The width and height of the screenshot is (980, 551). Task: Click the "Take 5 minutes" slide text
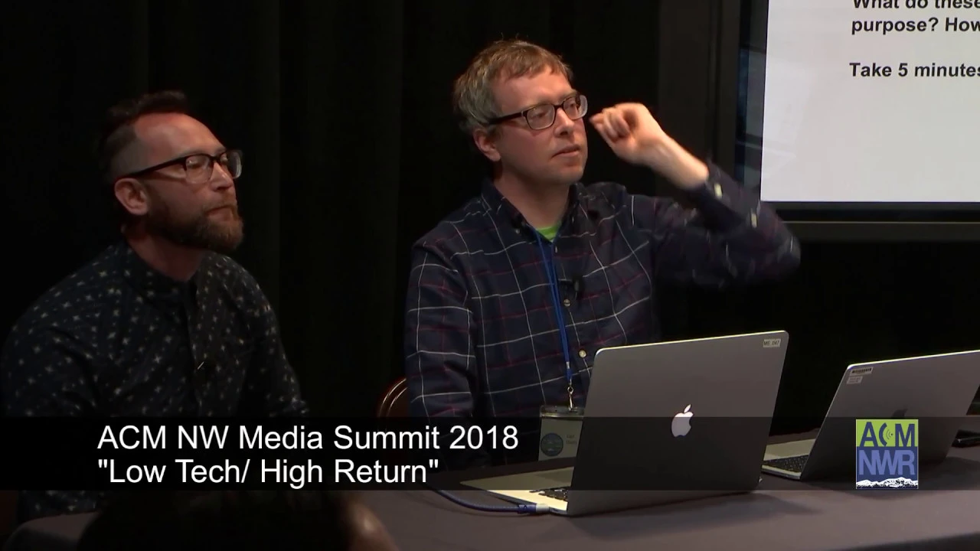[x=914, y=70]
